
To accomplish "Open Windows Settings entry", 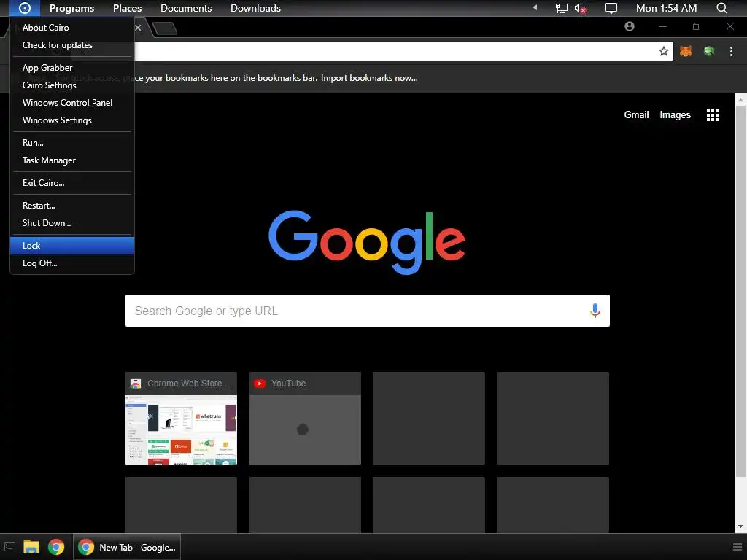I will 72,120.
